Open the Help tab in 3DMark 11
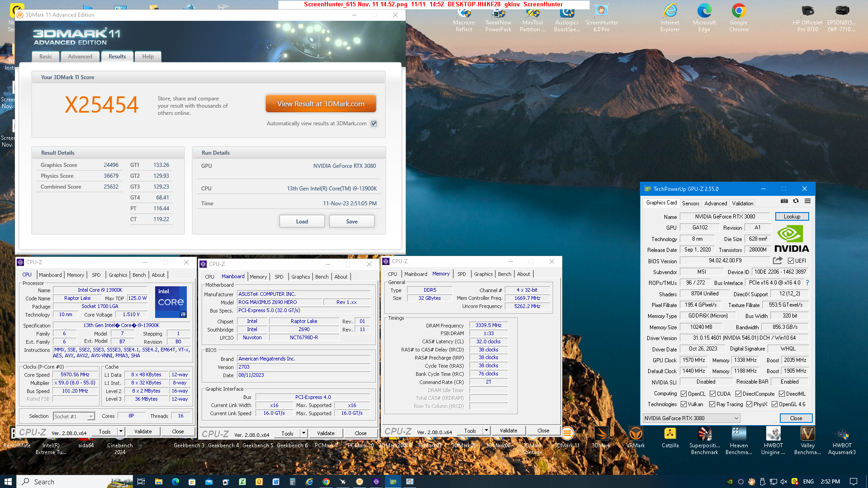868x488 pixels. point(148,57)
